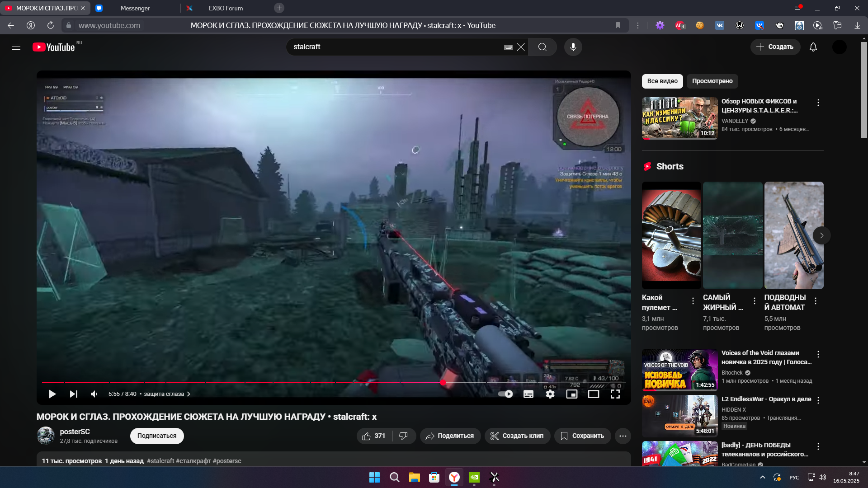The height and width of the screenshot is (488, 868).
Task: Open the Windows Start menu
Action: click(374, 477)
